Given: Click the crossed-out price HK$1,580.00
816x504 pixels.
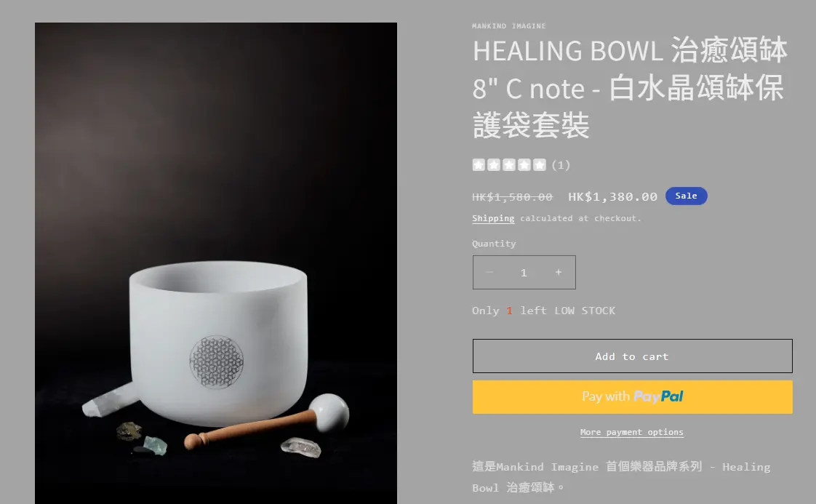Looking at the screenshot, I should [x=512, y=197].
